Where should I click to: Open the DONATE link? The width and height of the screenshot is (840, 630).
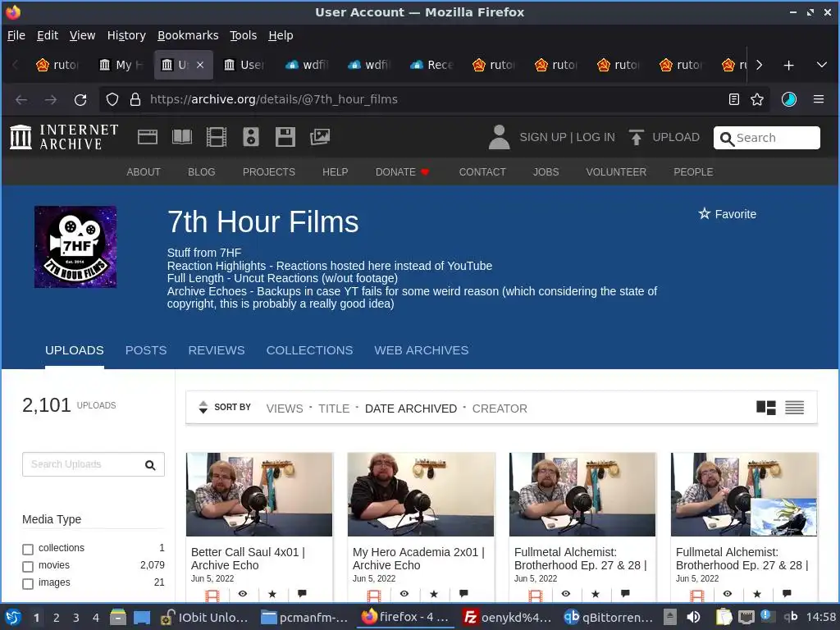(402, 172)
